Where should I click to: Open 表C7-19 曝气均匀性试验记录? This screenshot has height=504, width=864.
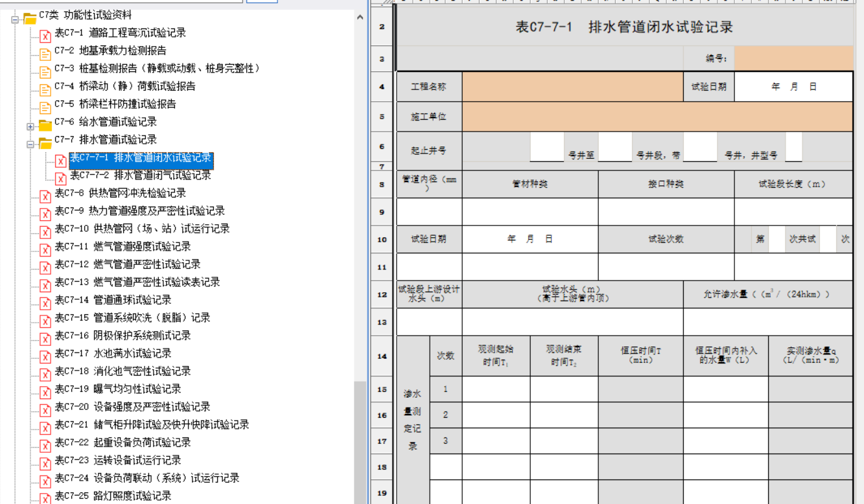pyautogui.click(x=118, y=389)
